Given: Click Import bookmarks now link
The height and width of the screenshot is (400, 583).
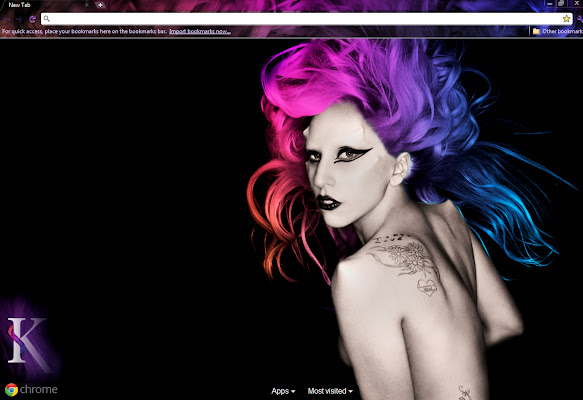Looking at the screenshot, I should pyautogui.click(x=200, y=31).
